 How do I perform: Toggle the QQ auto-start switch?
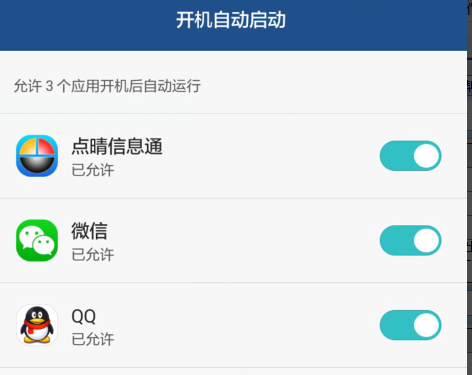point(410,325)
